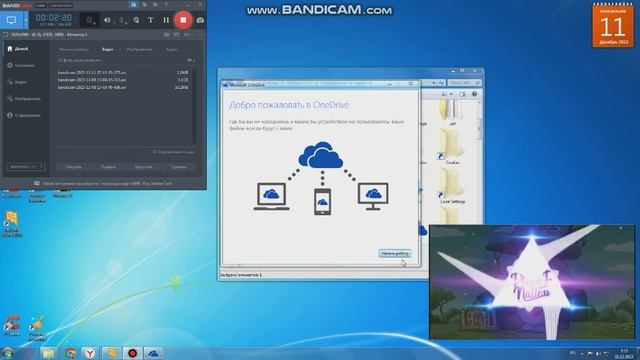This screenshot has width=640, height=360.
Task: Switch to Bandicam taskbar icon
Action: pyautogui.click(x=132, y=353)
